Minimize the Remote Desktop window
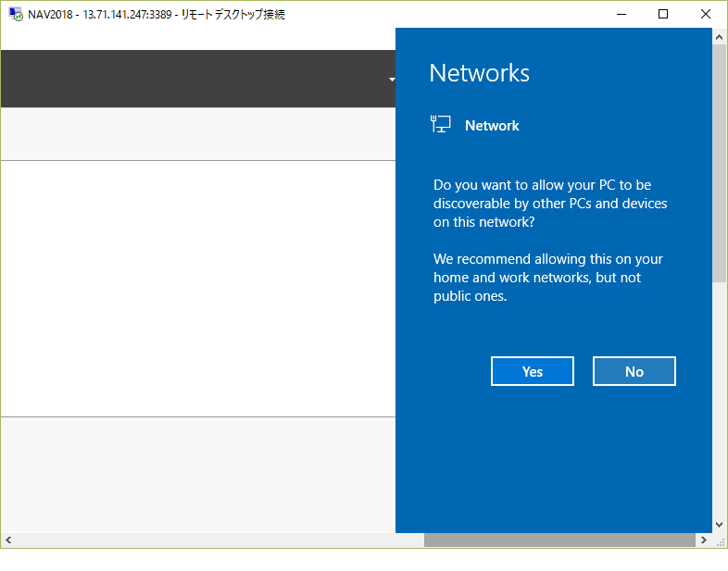This screenshot has height=571, width=728. point(621,14)
